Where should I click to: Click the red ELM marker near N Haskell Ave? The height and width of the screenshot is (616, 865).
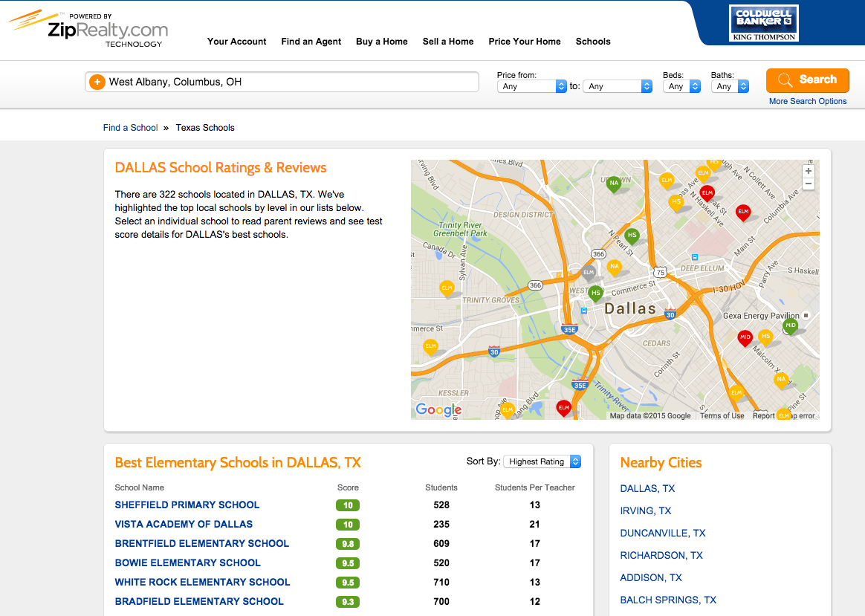click(707, 194)
